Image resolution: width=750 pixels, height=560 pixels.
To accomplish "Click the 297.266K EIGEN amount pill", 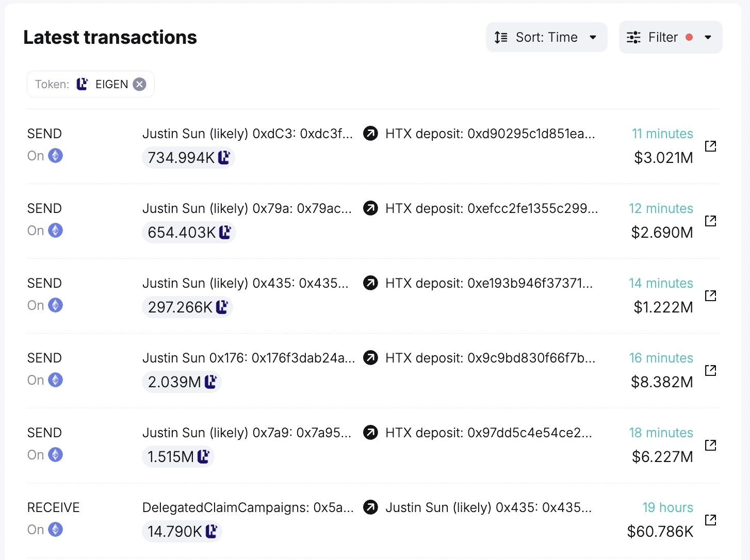I will 187,307.
